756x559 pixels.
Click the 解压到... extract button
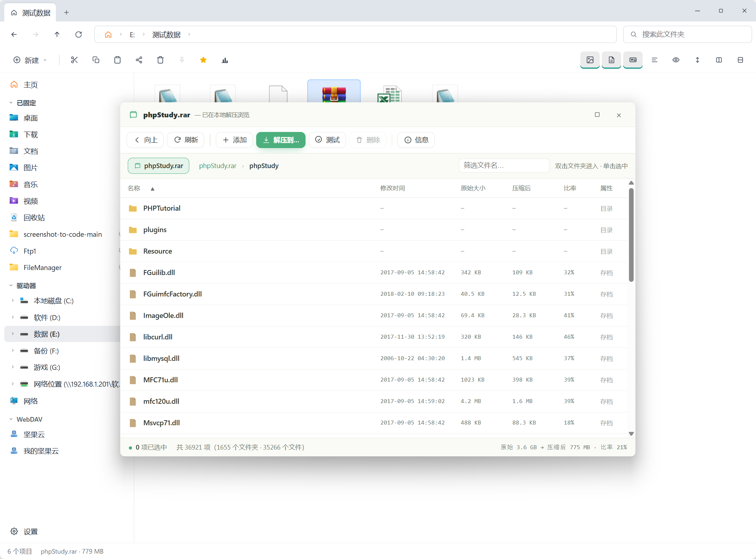(x=281, y=140)
